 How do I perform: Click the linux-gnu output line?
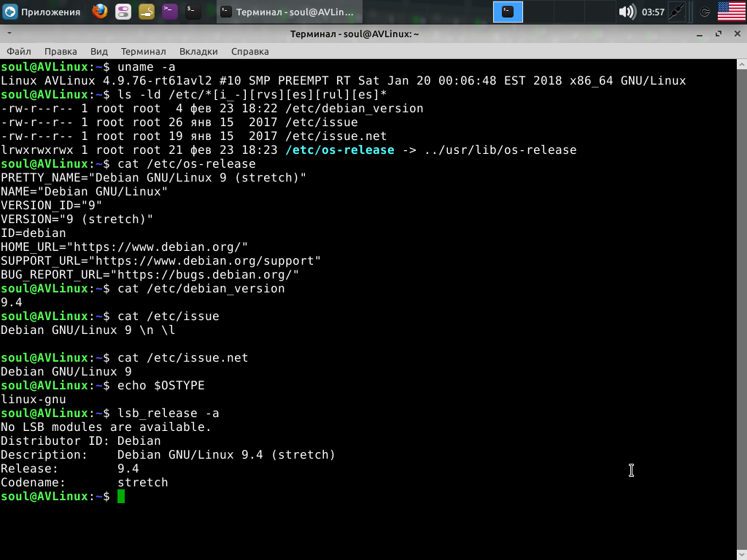34,400
